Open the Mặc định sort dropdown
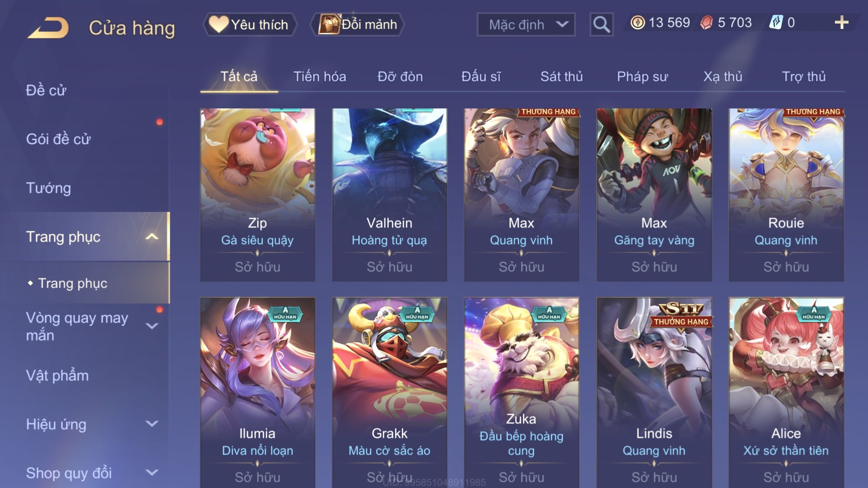This screenshot has width=868, height=488. click(x=526, y=24)
